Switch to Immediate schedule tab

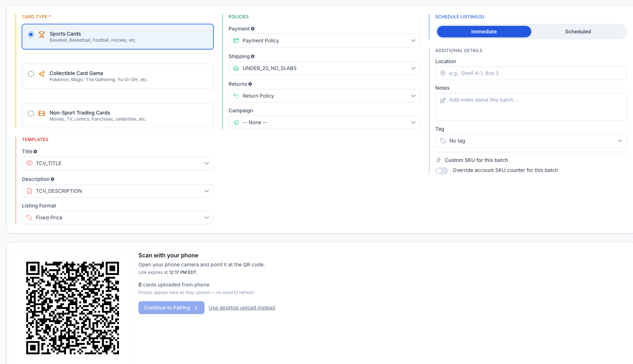pyautogui.click(x=484, y=32)
